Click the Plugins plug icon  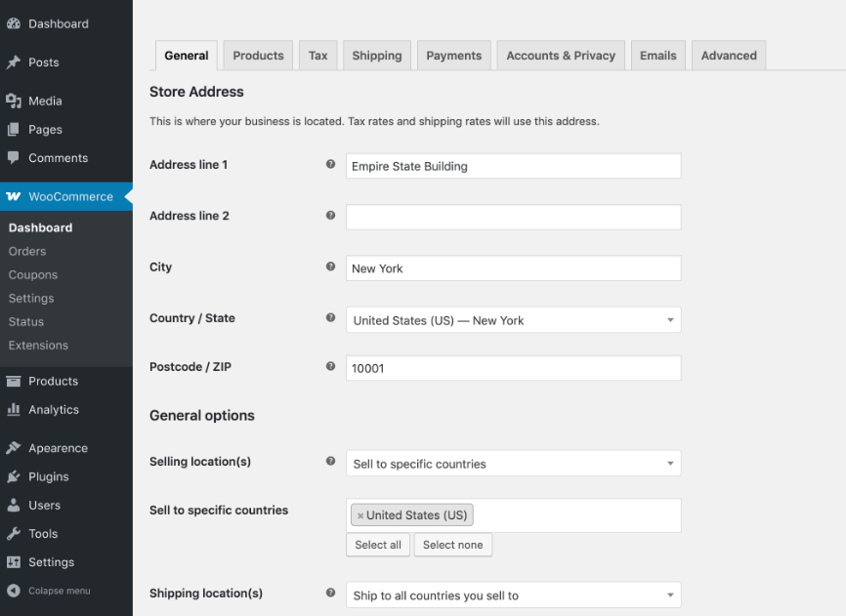pos(14,476)
